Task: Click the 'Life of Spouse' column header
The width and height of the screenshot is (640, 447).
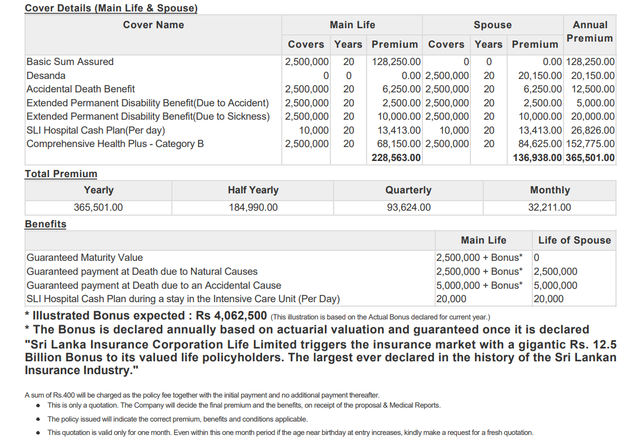Action: (x=574, y=240)
